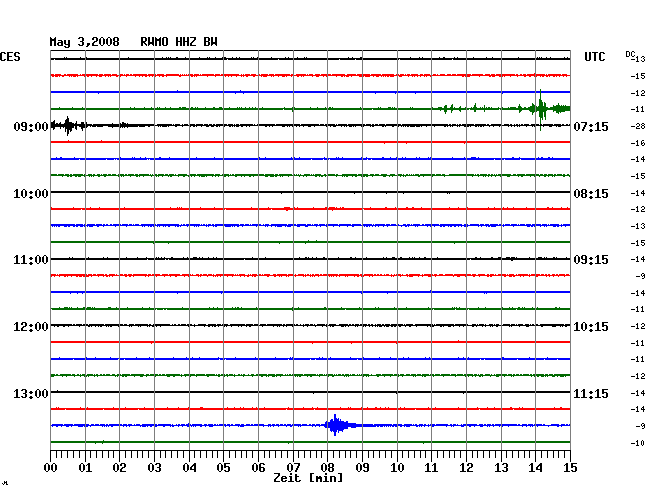This screenshot has height=494, width=650.
Task: Click the "-28" DC offset value
Action: click(638, 126)
